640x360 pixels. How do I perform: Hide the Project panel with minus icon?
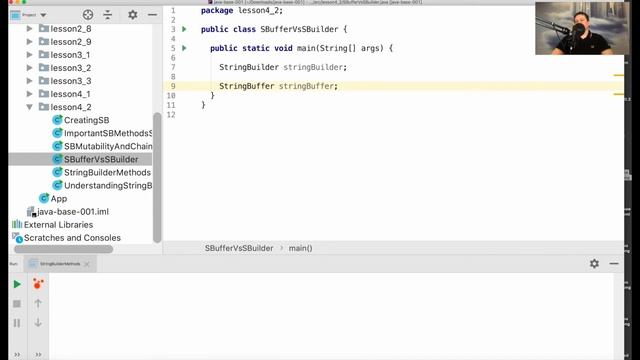click(x=152, y=15)
